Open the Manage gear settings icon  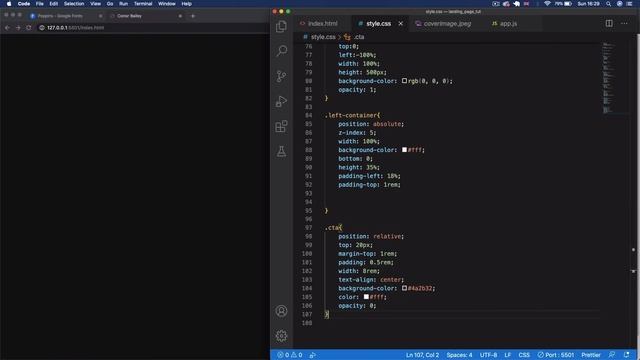point(281,336)
